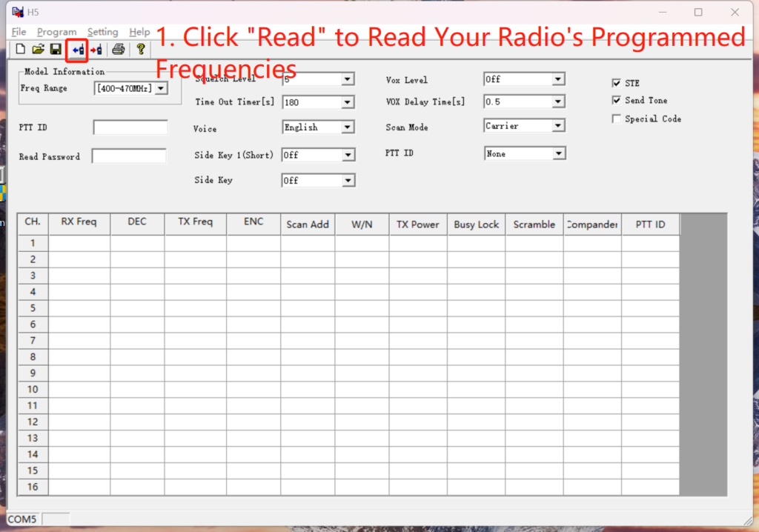759x532 pixels.
Task: Click the Print toolbar icon
Action: click(118, 49)
